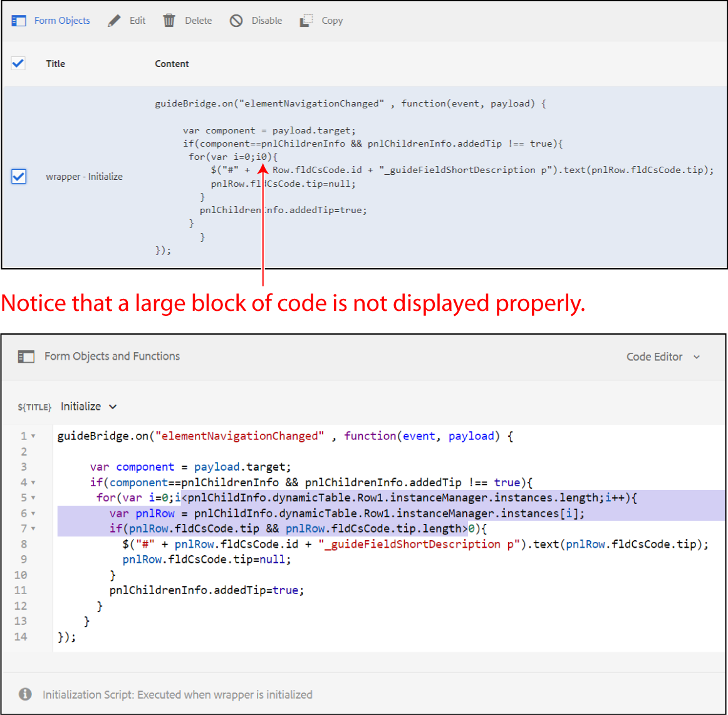The image size is (728, 715).
Task: Click the Edit label in the toolbar
Action: (137, 20)
